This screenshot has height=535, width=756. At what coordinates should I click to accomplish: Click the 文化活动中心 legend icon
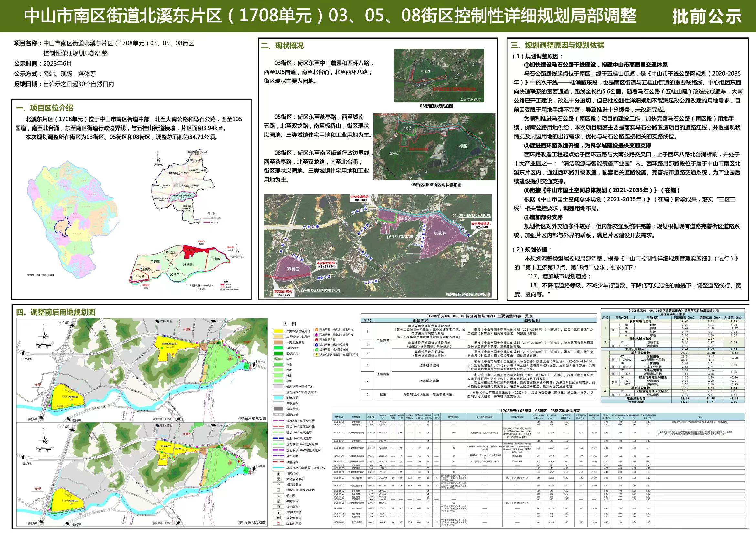tap(278, 479)
